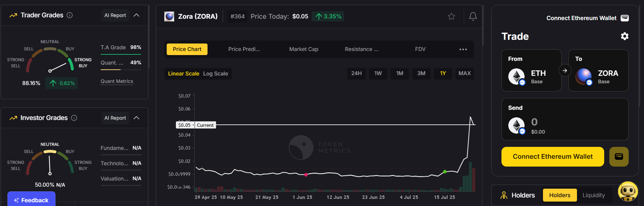Click the dark yellow wallet icon button

[x=619, y=157]
